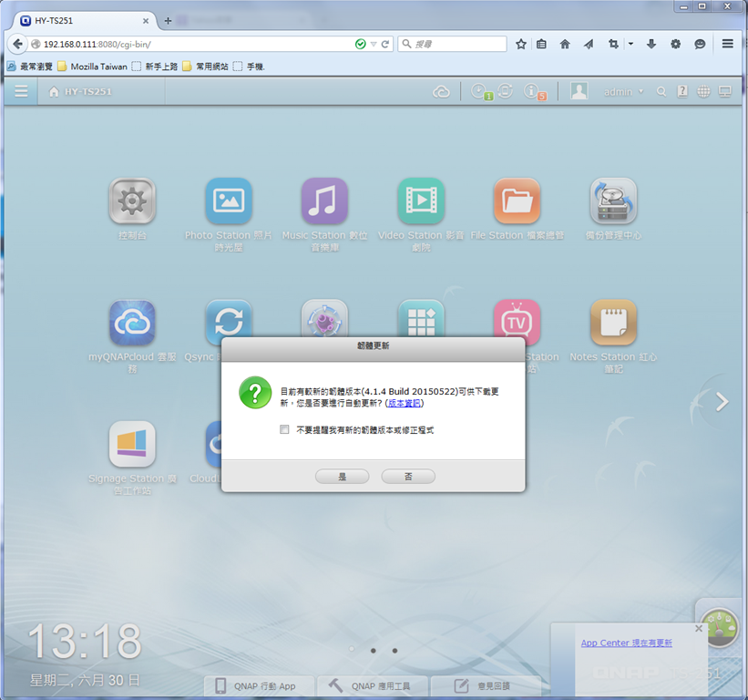Open Notes Station app icon
The width and height of the screenshot is (748, 700).
613,323
